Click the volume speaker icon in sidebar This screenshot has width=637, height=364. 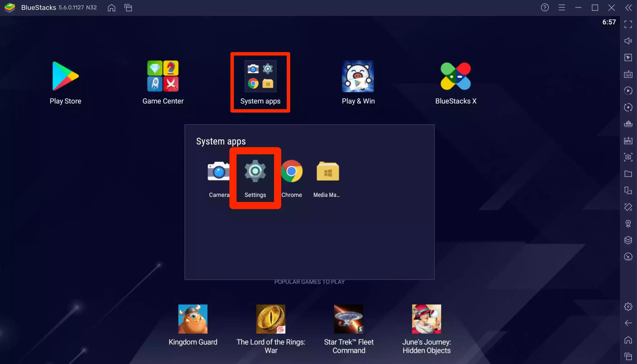628,41
